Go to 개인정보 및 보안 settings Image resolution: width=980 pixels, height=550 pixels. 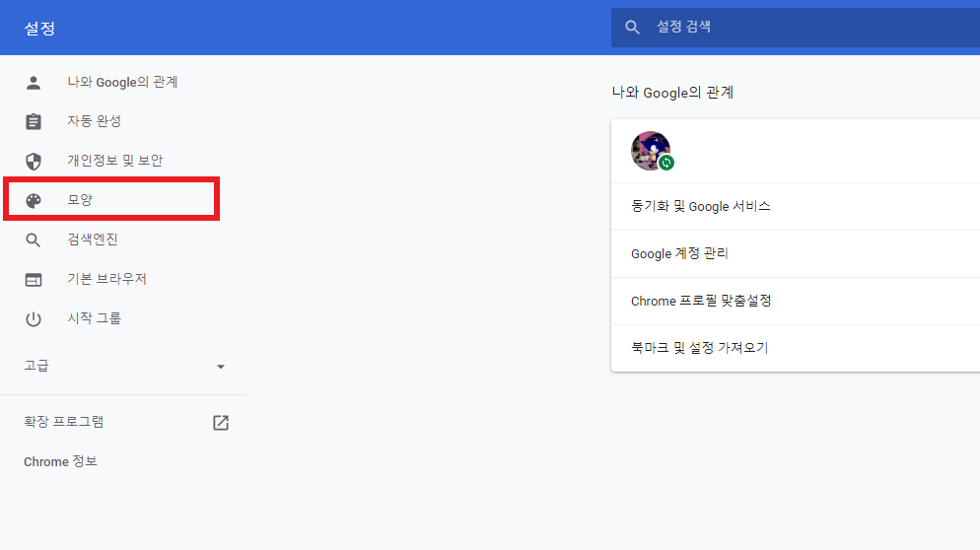(115, 161)
